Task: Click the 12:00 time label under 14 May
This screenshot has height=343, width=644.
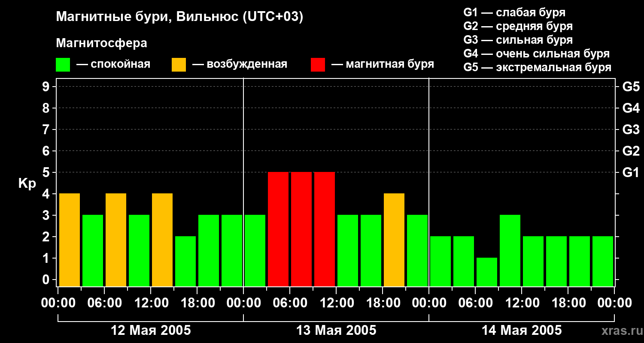Action: pyautogui.click(x=522, y=303)
